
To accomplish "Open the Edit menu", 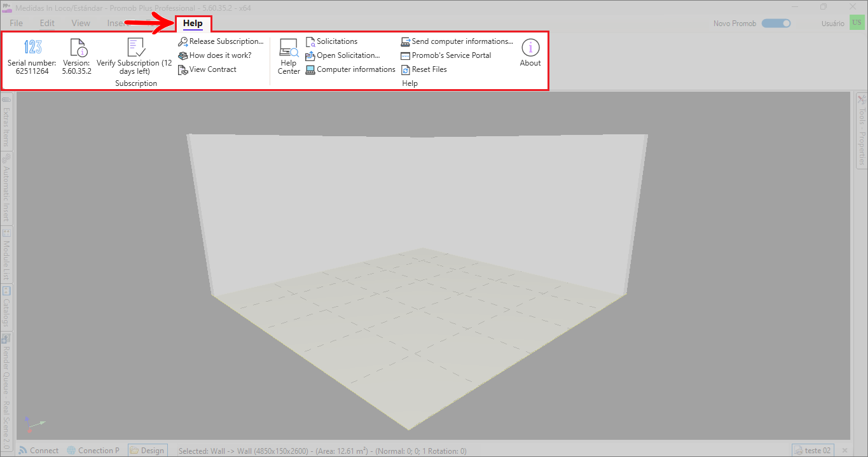I will point(47,23).
